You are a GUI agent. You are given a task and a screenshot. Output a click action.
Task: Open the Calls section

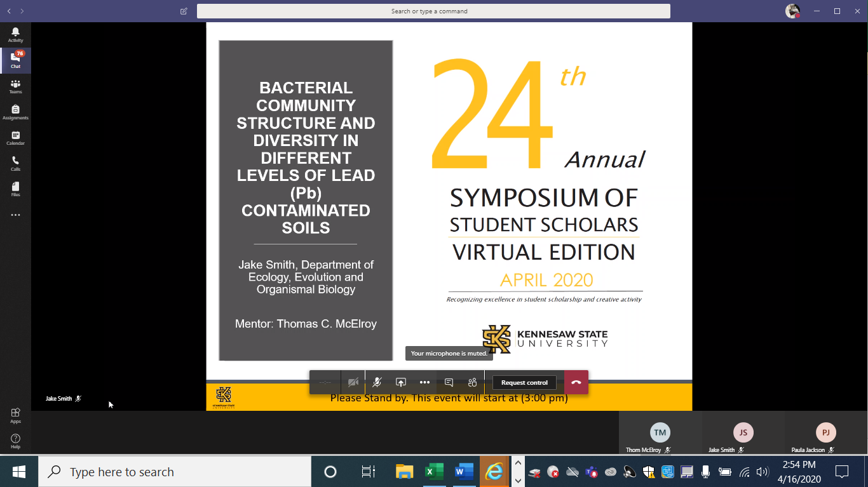tap(15, 164)
